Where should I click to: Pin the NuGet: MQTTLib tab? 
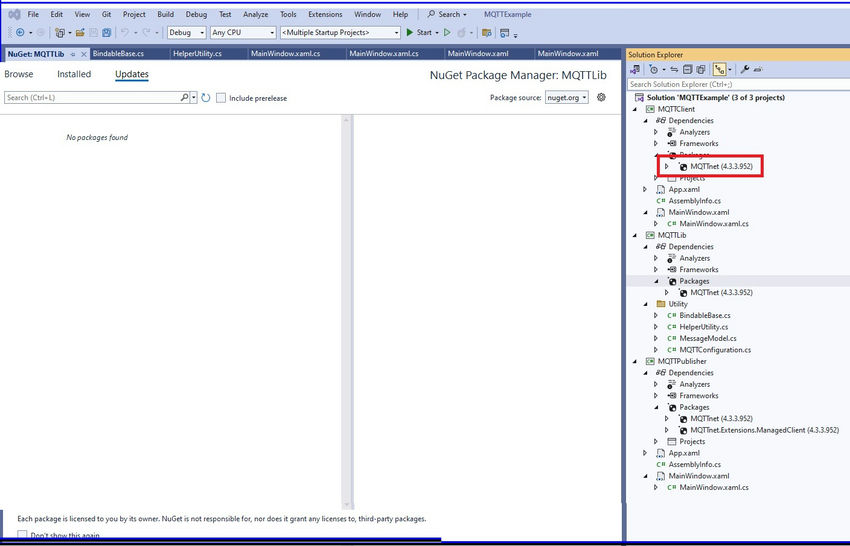tap(73, 54)
